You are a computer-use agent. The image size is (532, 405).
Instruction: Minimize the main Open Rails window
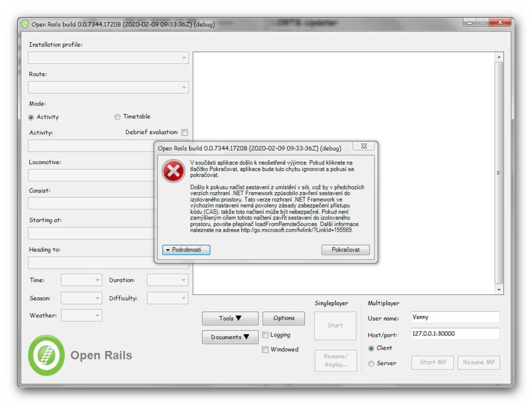(x=470, y=23)
